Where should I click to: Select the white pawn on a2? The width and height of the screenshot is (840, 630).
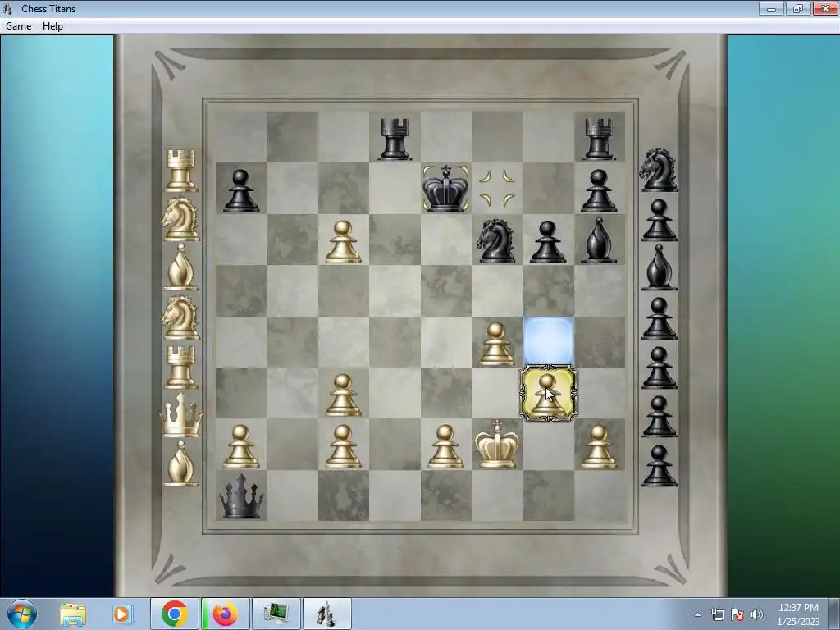click(240, 446)
